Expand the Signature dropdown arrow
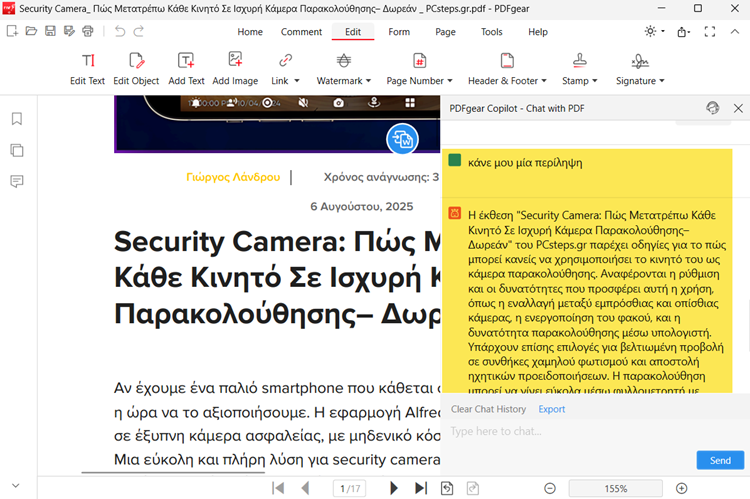750x499 pixels. (x=662, y=81)
